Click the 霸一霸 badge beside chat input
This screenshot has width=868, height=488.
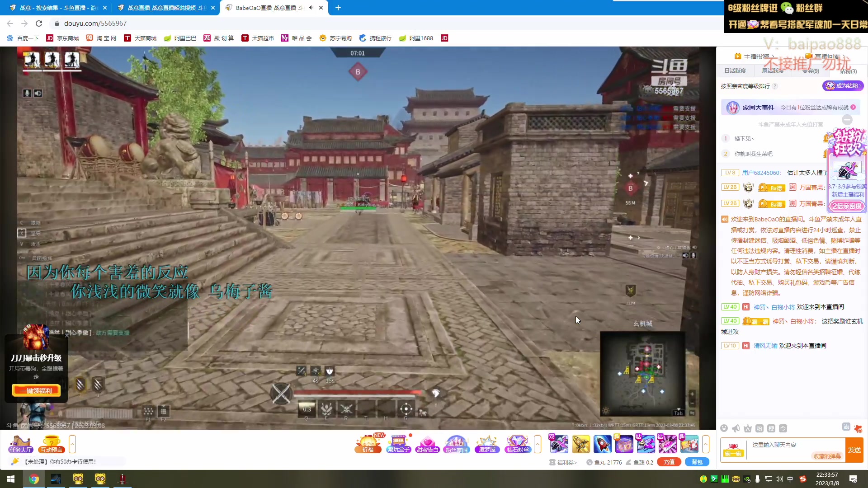[733, 450]
